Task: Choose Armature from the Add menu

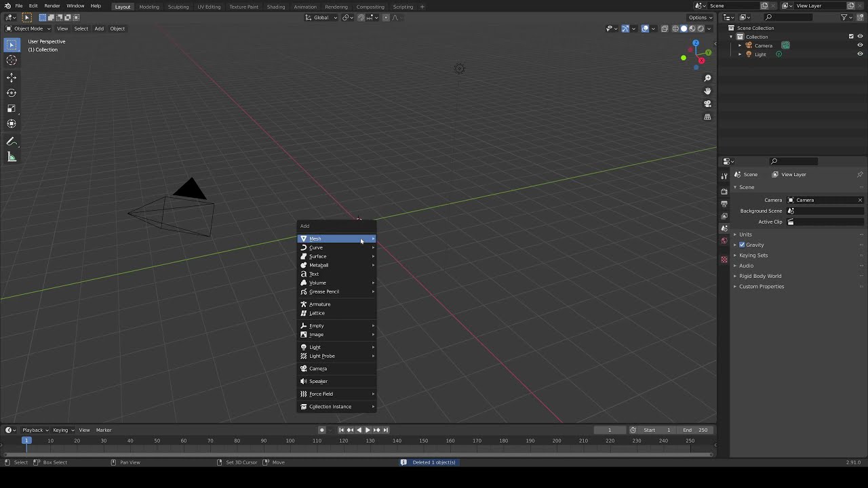Action: tap(337, 304)
